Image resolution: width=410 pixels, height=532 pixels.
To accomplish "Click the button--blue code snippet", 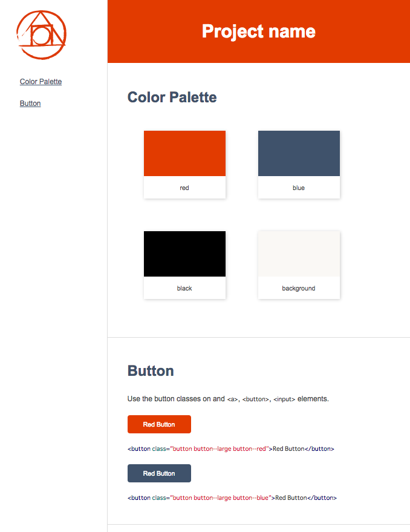I will 232,498.
